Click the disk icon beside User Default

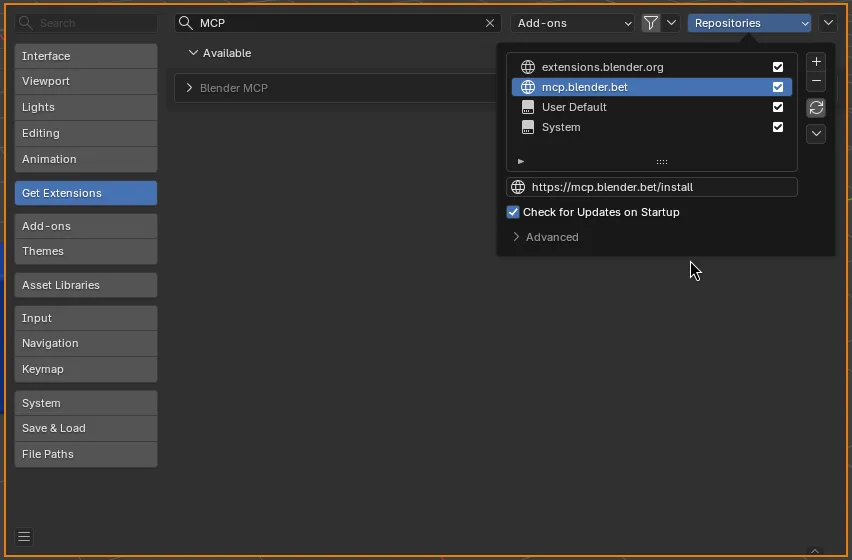(528, 107)
